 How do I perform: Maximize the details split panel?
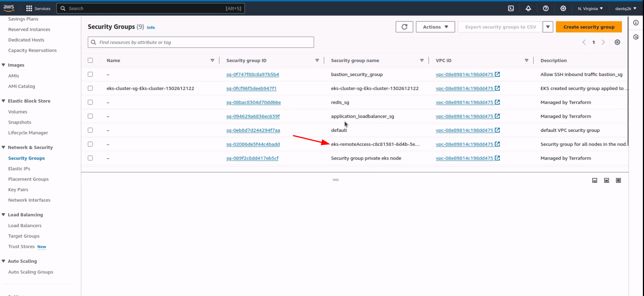619,181
